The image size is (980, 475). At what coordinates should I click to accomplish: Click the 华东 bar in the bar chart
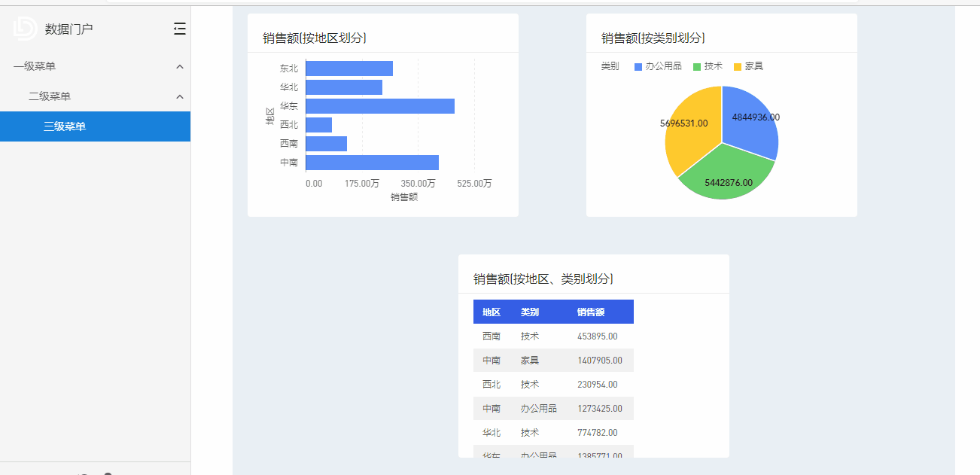376,105
